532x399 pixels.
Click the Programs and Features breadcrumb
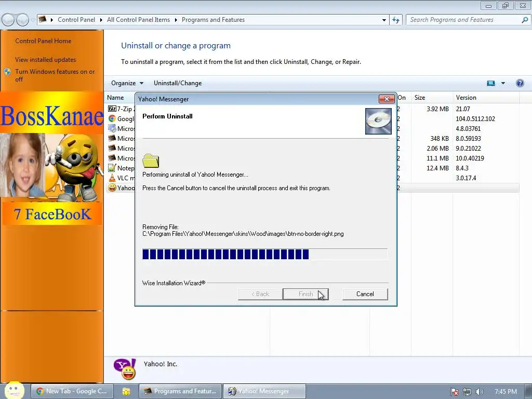point(213,20)
